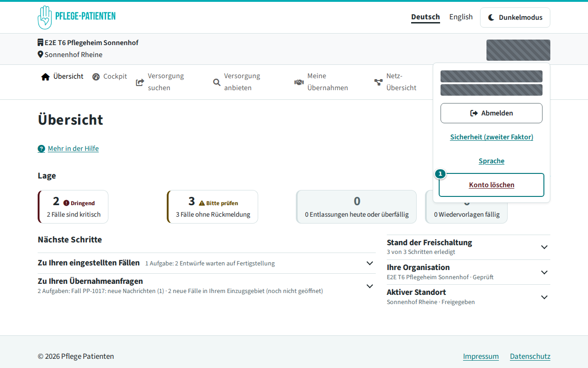588x368 pixels.
Task: Open the Datenschutz footer link
Action: (x=530, y=356)
